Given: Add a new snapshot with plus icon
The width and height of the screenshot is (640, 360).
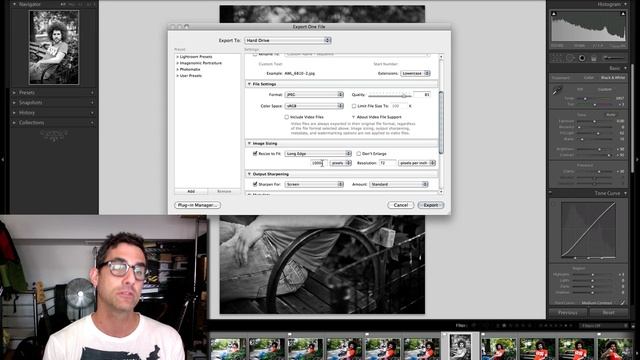Looking at the screenshot, I should click(92, 102).
